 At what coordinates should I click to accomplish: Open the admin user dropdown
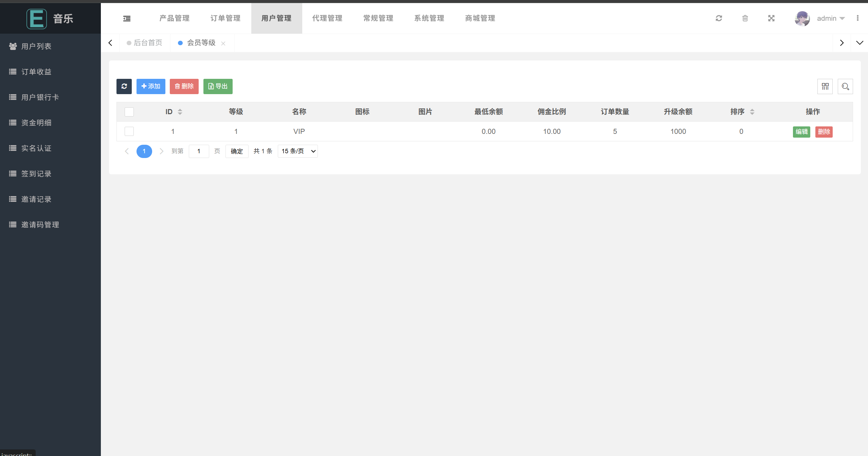831,18
